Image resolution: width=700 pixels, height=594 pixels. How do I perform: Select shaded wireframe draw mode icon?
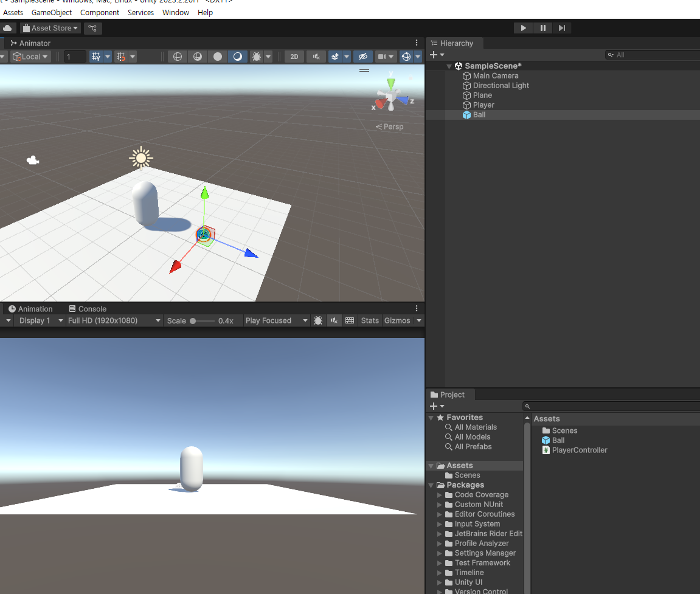(x=197, y=57)
